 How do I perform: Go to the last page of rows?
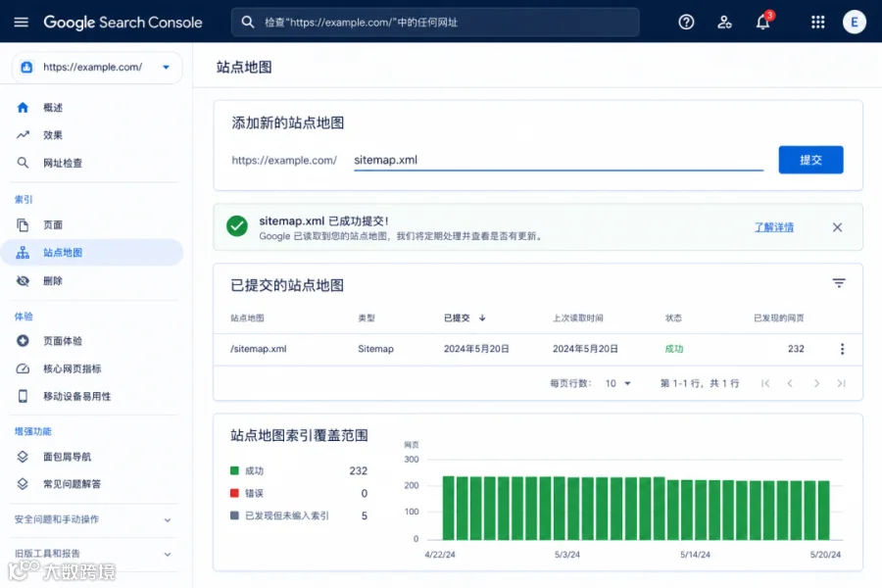coord(842,383)
